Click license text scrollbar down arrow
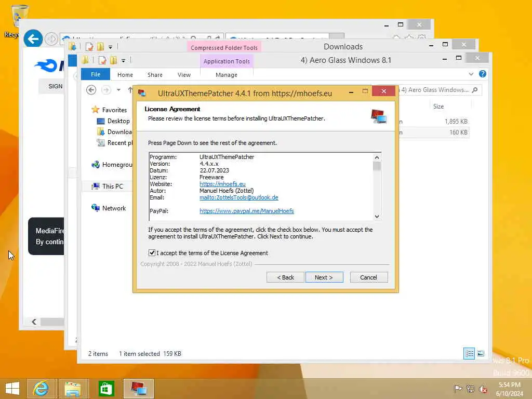 (377, 216)
